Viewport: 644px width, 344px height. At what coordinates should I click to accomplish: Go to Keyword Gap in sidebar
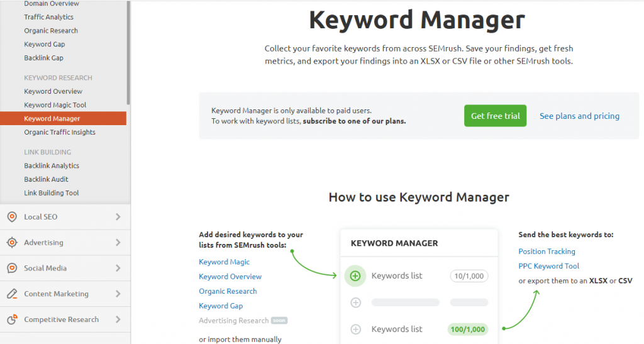coord(45,44)
